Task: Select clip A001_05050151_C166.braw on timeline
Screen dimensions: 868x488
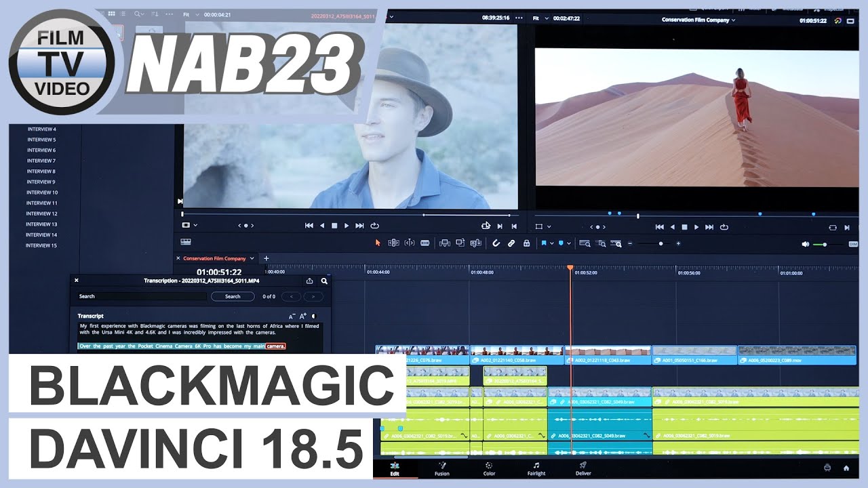Action: coord(694,356)
